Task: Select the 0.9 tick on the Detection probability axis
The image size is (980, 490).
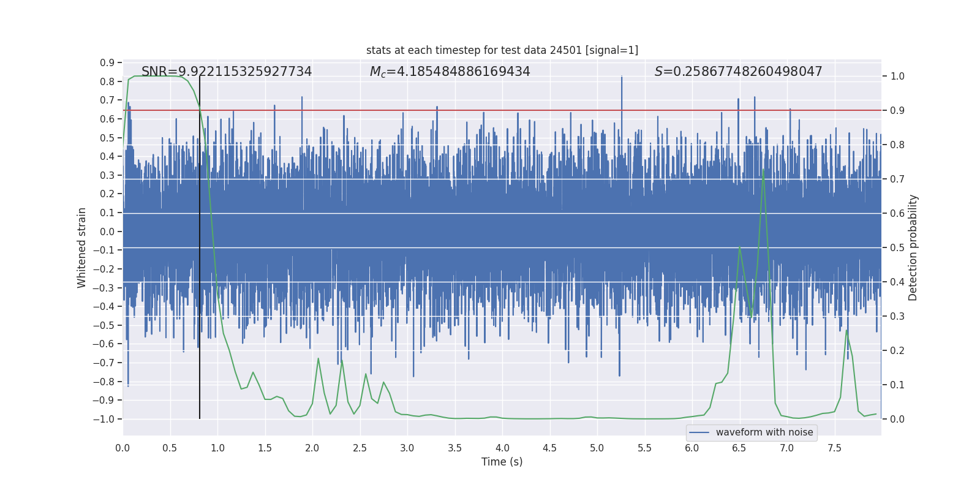Action: pyautogui.click(x=897, y=110)
